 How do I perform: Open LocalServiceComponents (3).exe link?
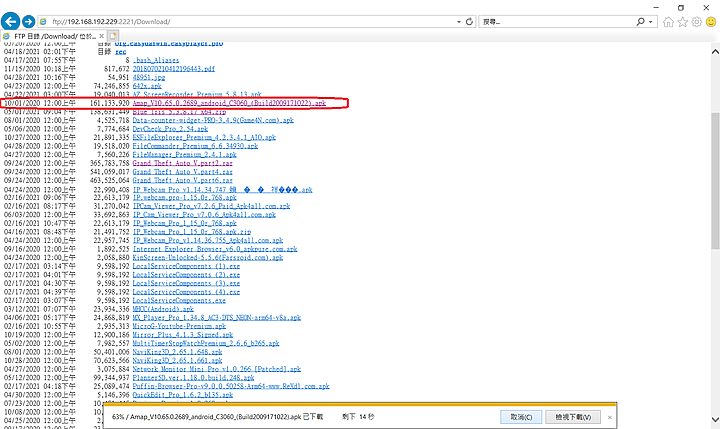(x=186, y=283)
